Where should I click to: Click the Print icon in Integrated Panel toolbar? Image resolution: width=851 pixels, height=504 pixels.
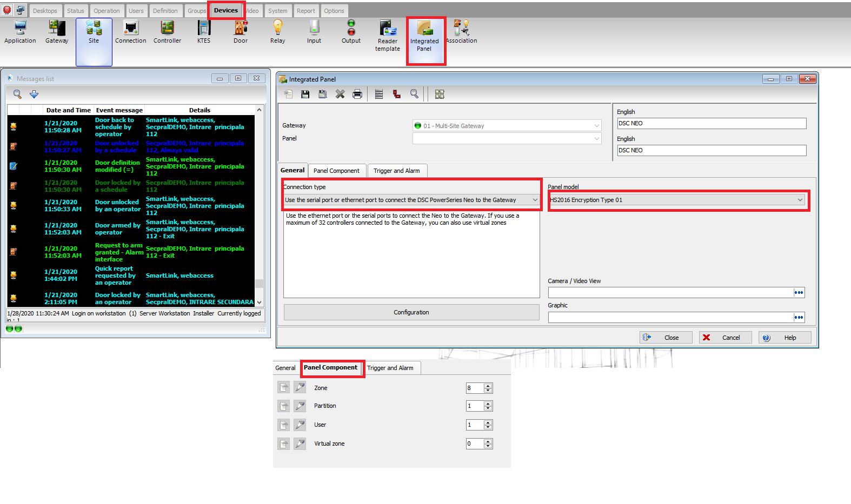pyautogui.click(x=357, y=95)
